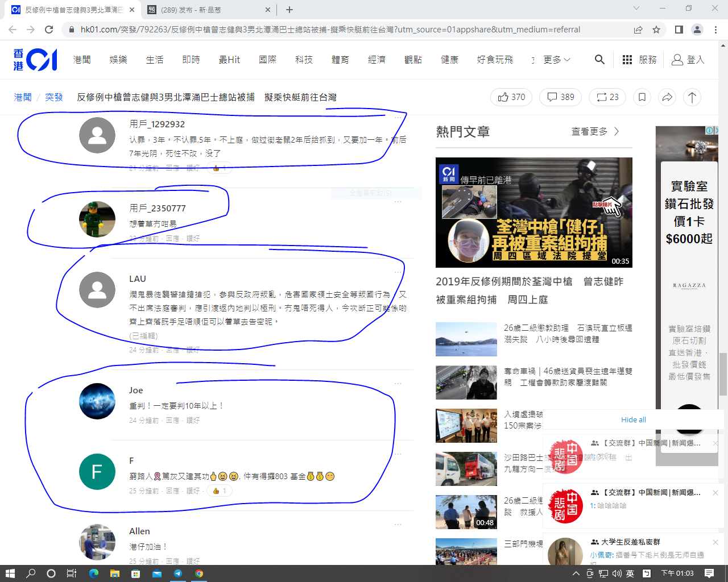Click the repost icon showing 23
728x582 pixels.
coord(607,97)
